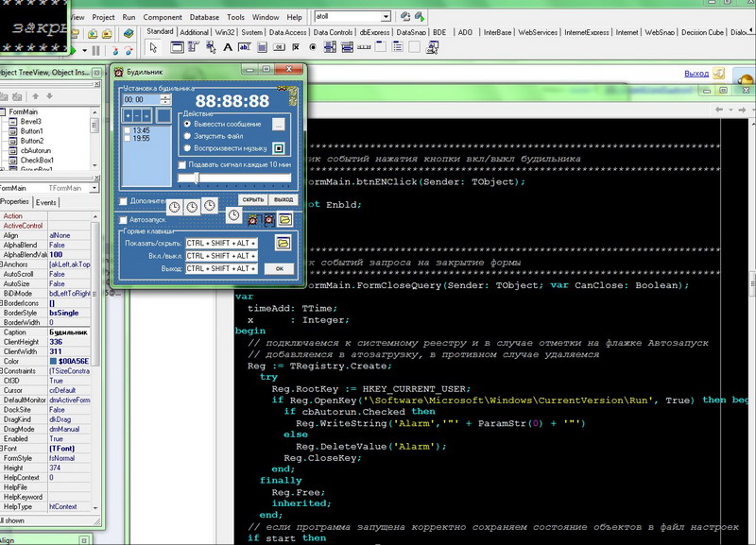Toggle the 'Дополнительно' checkbox
The width and height of the screenshot is (756, 545).
click(x=124, y=201)
